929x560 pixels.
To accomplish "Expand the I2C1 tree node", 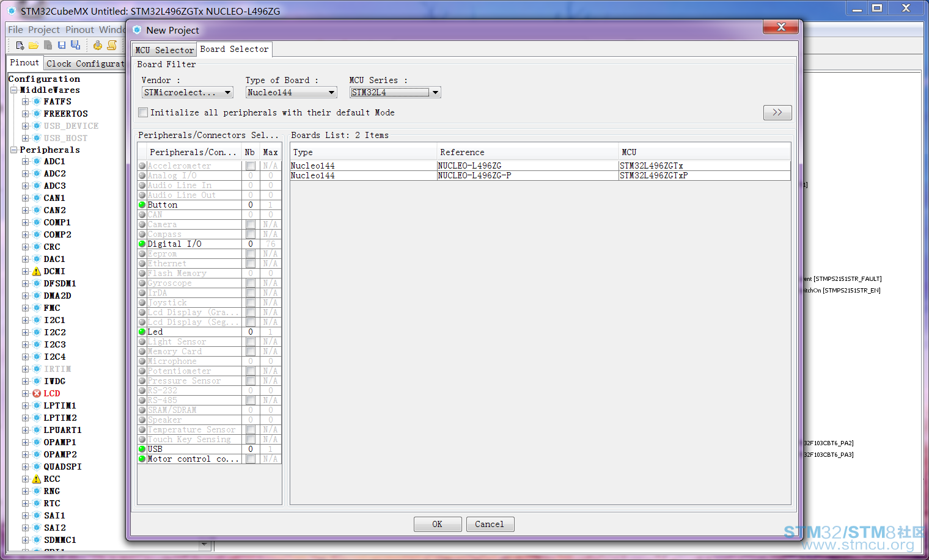I will (x=25, y=321).
